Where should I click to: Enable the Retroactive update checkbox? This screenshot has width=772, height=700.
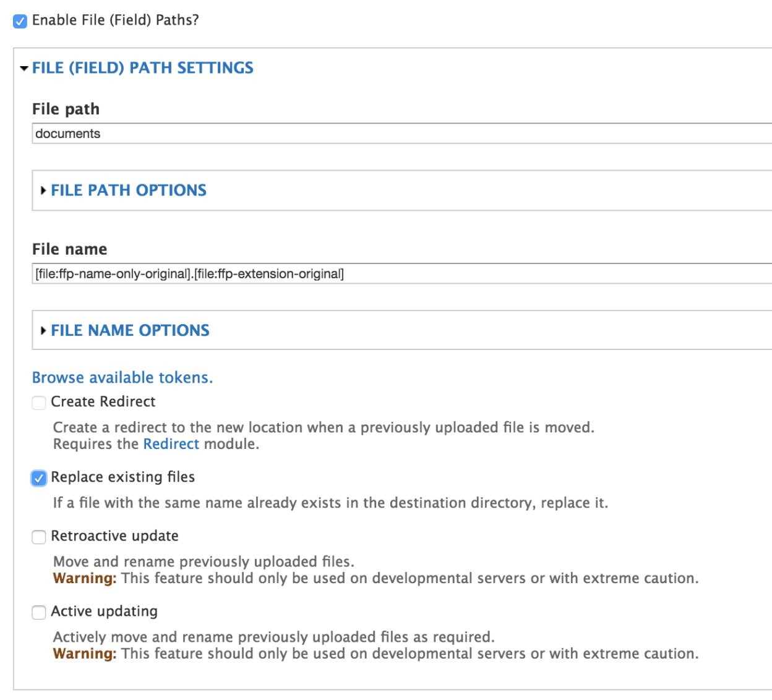39,537
